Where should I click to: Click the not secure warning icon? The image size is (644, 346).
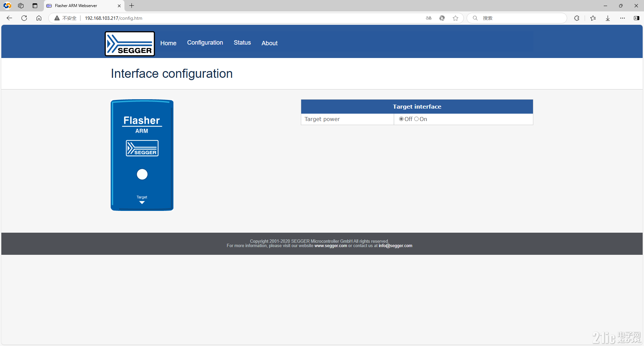pos(57,18)
